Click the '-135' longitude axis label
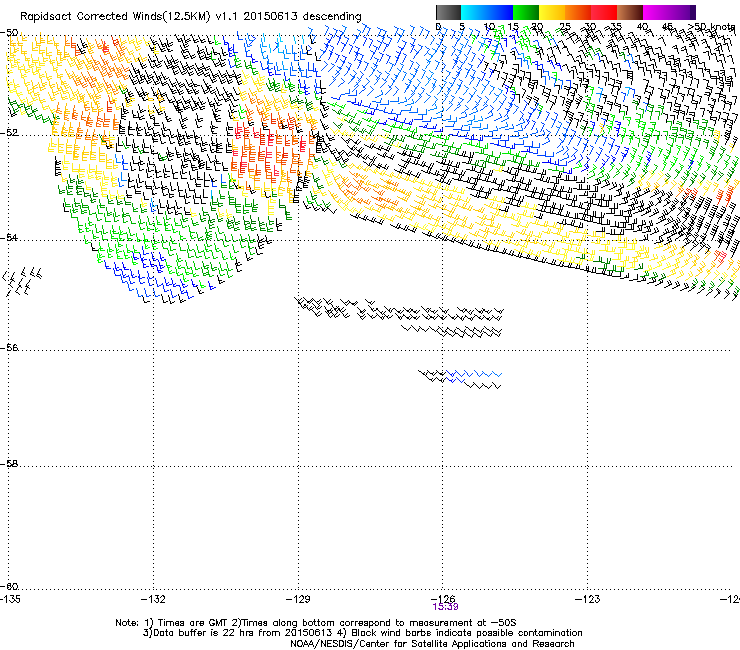The height and width of the screenshot is (650, 740). pos(10,599)
